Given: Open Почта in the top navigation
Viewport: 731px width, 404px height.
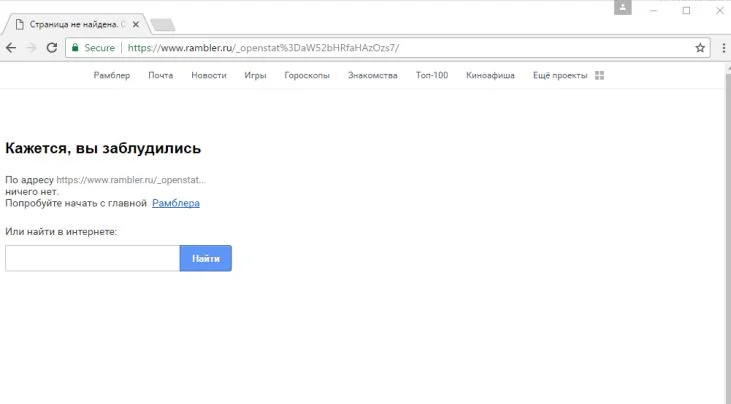Looking at the screenshot, I should pyautogui.click(x=160, y=75).
